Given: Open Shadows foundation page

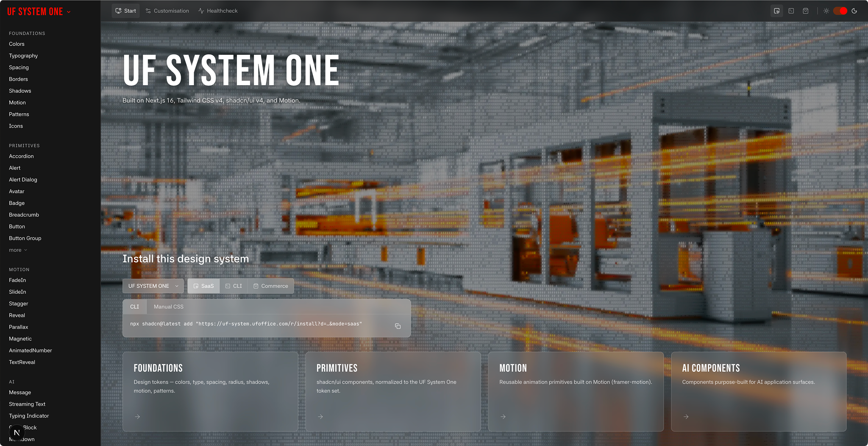Looking at the screenshot, I should tap(20, 91).
